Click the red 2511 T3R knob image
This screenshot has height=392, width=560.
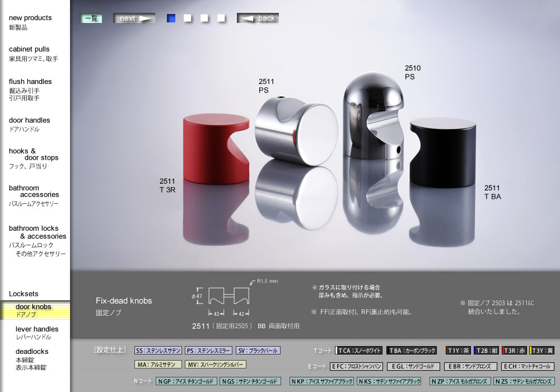[x=216, y=149]
